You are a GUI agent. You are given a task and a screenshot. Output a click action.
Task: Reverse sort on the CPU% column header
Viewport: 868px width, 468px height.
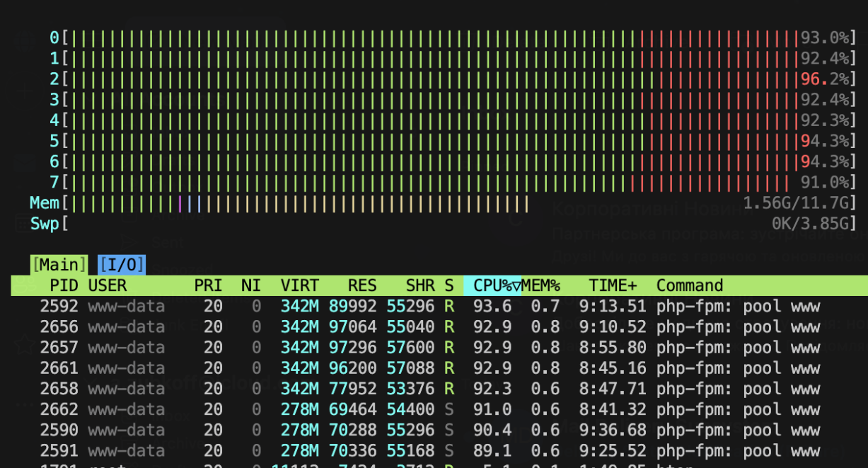(x=492, y=285)
